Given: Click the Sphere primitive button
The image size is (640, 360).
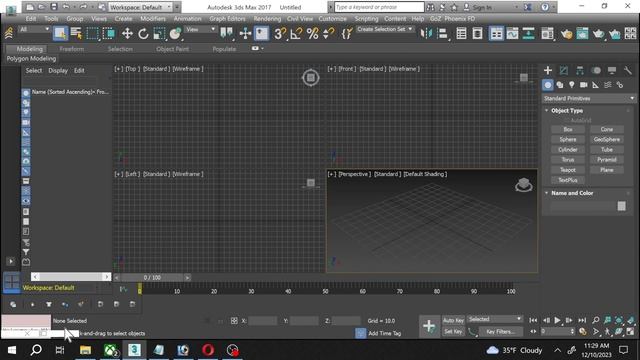Looking at the screenshot, I should coord(568,139).
